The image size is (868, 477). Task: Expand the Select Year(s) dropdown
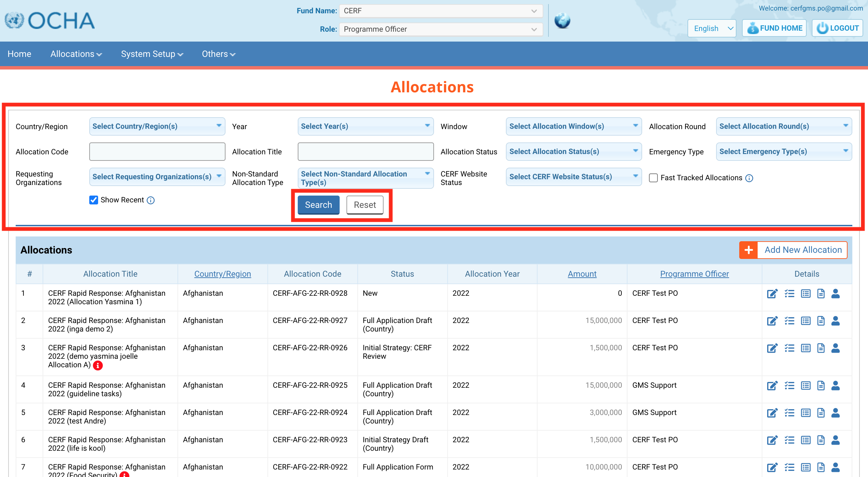coord(366,126)
